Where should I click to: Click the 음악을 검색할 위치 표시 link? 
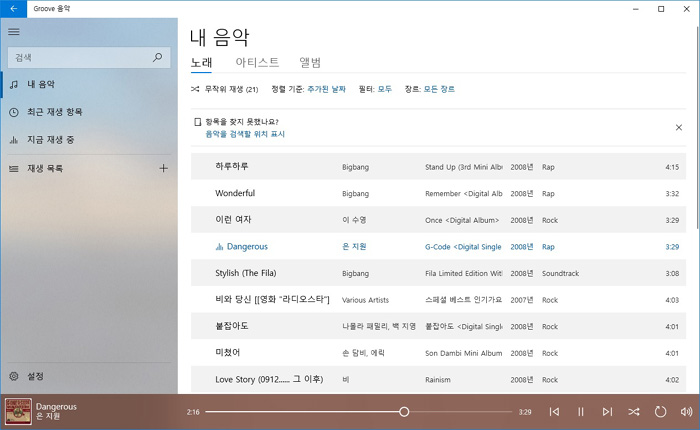pos(245,133)
